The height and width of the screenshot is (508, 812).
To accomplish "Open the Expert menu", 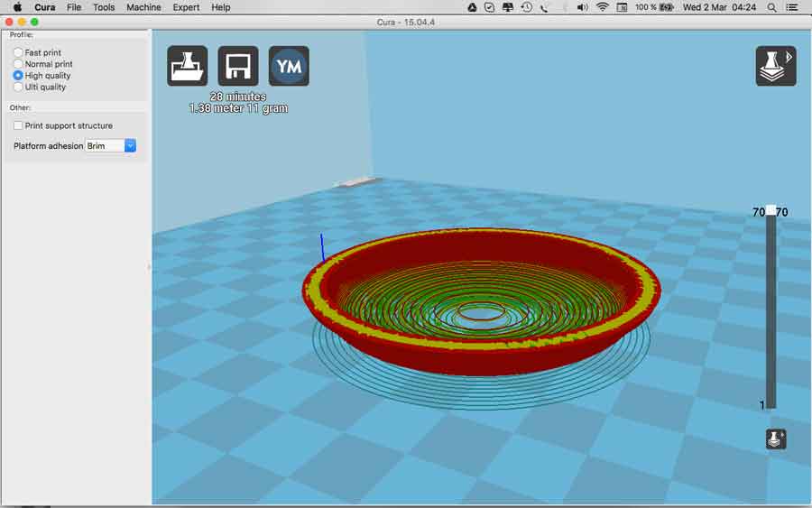I will pos(186,7).
